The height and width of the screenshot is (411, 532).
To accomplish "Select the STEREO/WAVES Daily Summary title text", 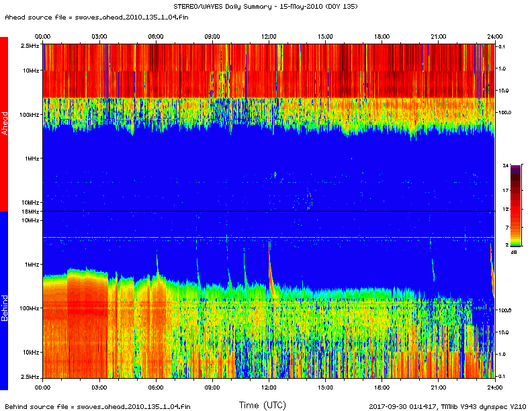I will [266, 6].
